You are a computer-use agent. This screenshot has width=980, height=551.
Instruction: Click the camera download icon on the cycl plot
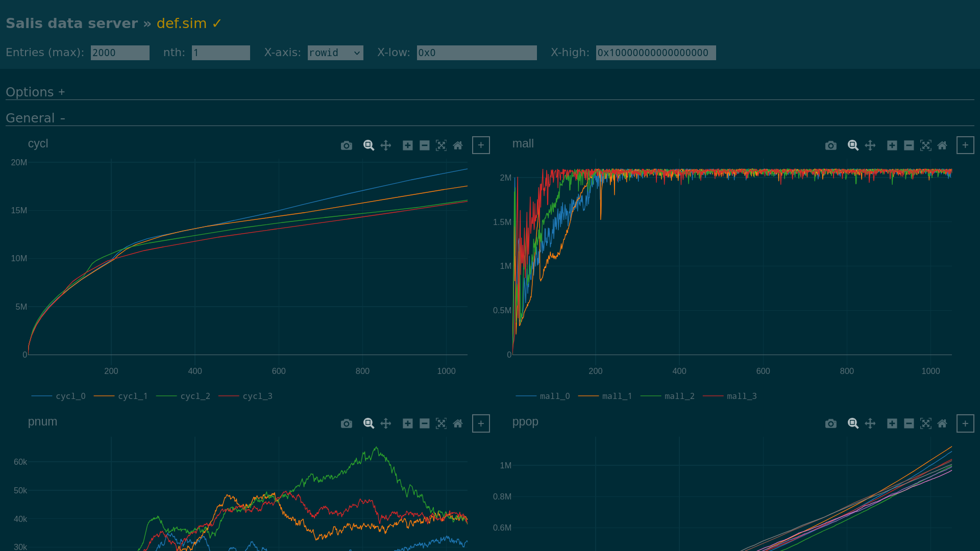[347, 145]
